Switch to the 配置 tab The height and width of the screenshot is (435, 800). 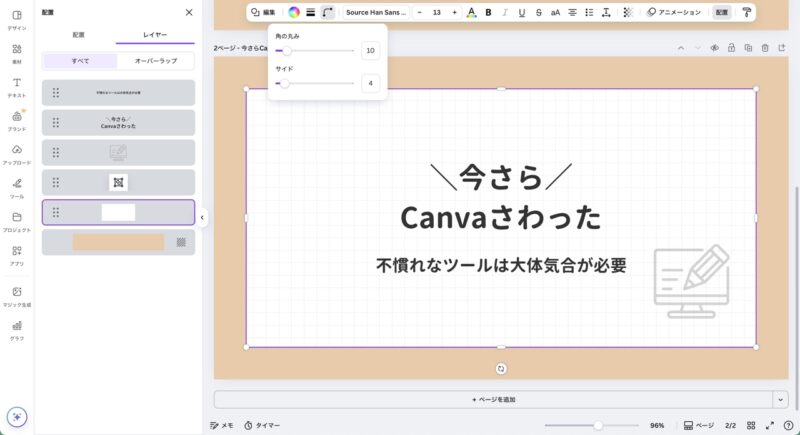(79, 35)
